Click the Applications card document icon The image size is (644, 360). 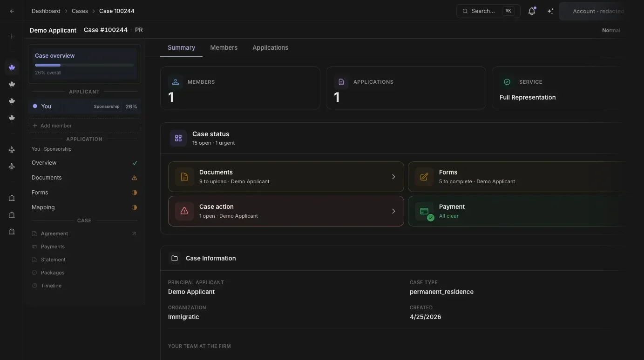pyautogui.click(x=341, y=82)
